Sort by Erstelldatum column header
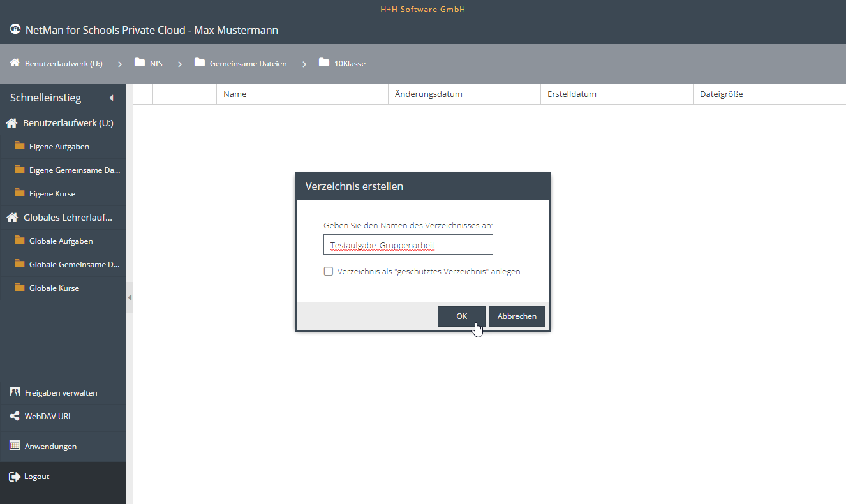The image size is (846, 504). (617, 94)
